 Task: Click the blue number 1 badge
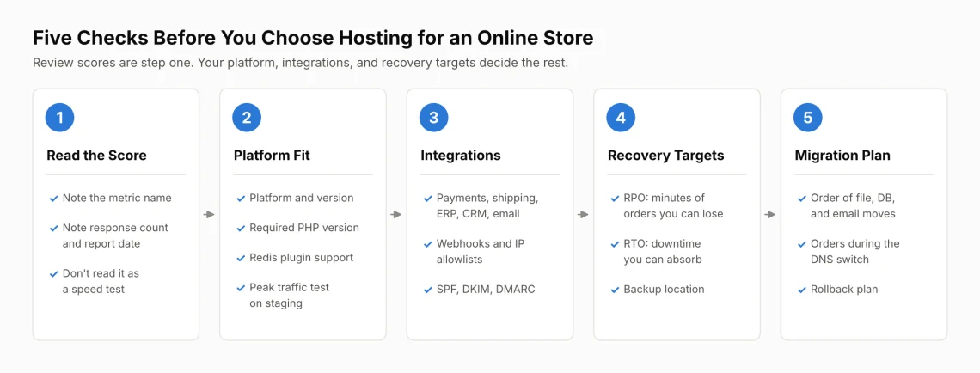[x=60, y=118]
